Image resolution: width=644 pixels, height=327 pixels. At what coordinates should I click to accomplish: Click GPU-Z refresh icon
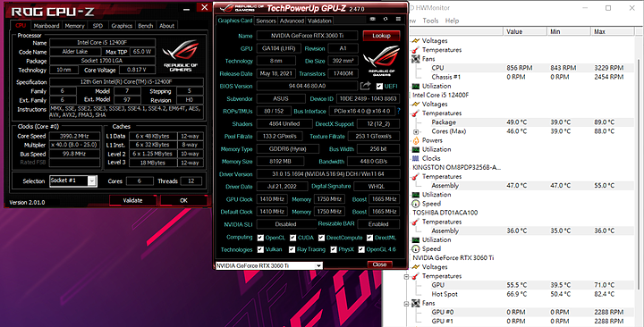coord(386,19)
